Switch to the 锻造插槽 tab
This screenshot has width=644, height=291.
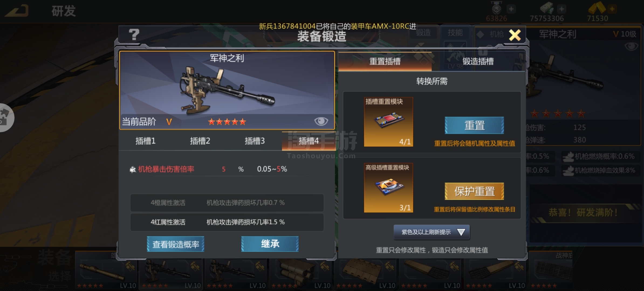478,61
